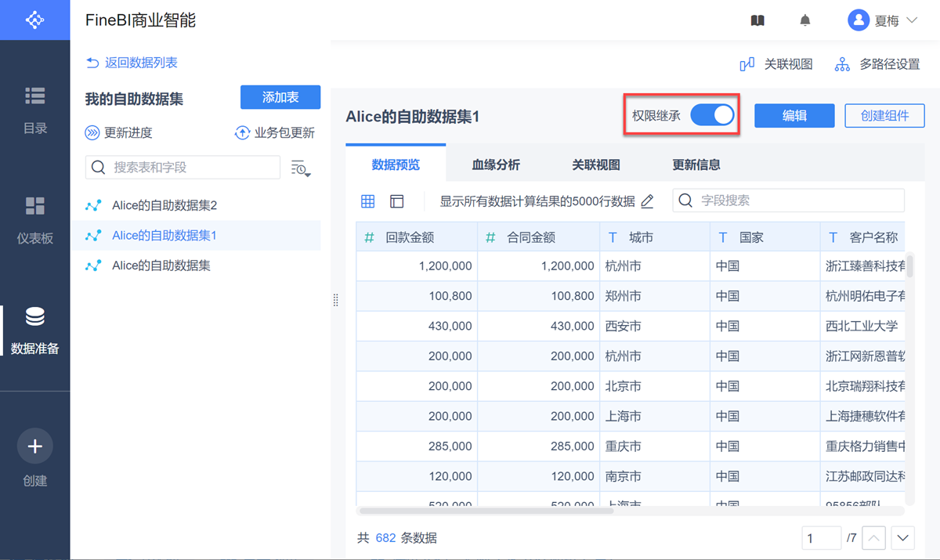Click the field search magnifier icon

tap(685, 201)
